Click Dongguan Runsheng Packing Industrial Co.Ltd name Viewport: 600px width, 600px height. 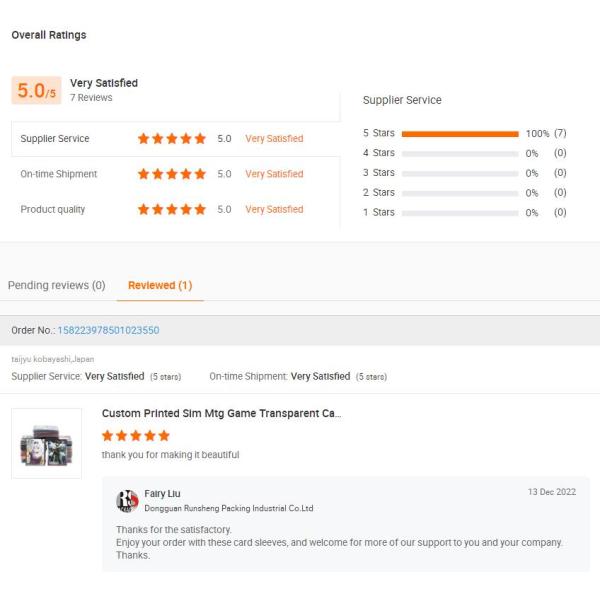click(228, 508)
